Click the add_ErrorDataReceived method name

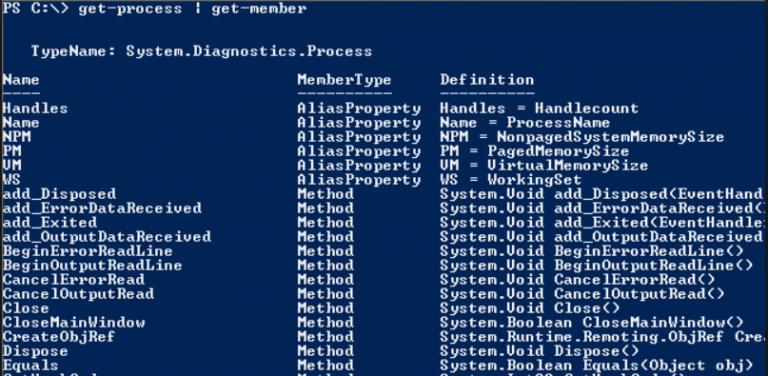tap(102, 209)
